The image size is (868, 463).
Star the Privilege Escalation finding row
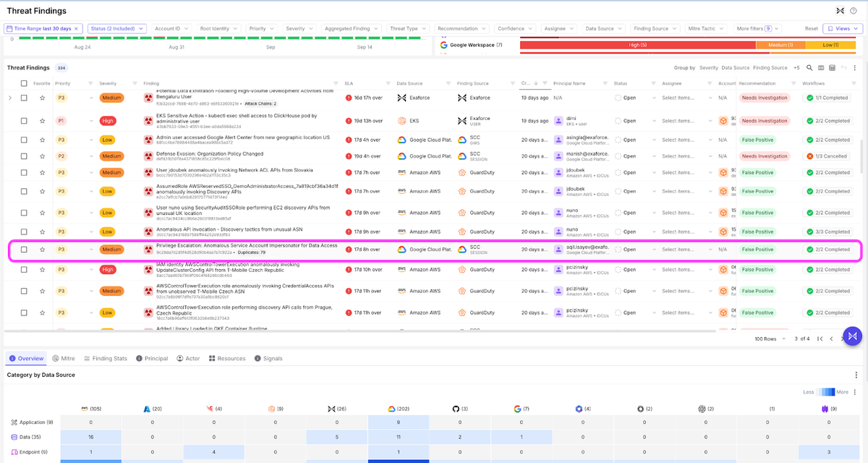(43, 250)
